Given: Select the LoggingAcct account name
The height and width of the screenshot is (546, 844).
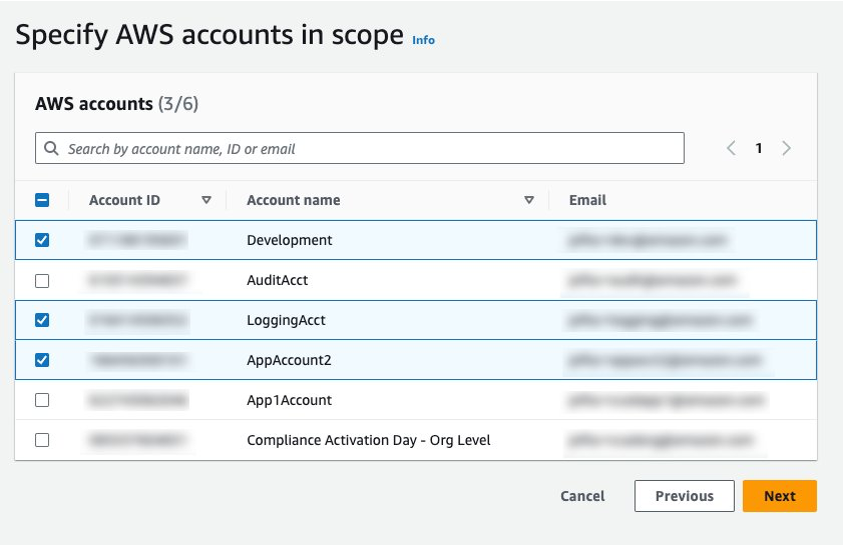Looking at the screenshot, I should tap(286, 320).
